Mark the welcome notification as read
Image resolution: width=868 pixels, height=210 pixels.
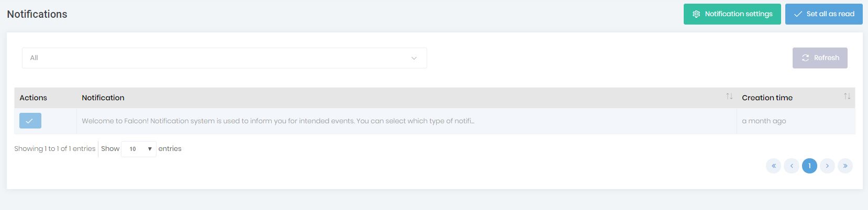point(30,121)
